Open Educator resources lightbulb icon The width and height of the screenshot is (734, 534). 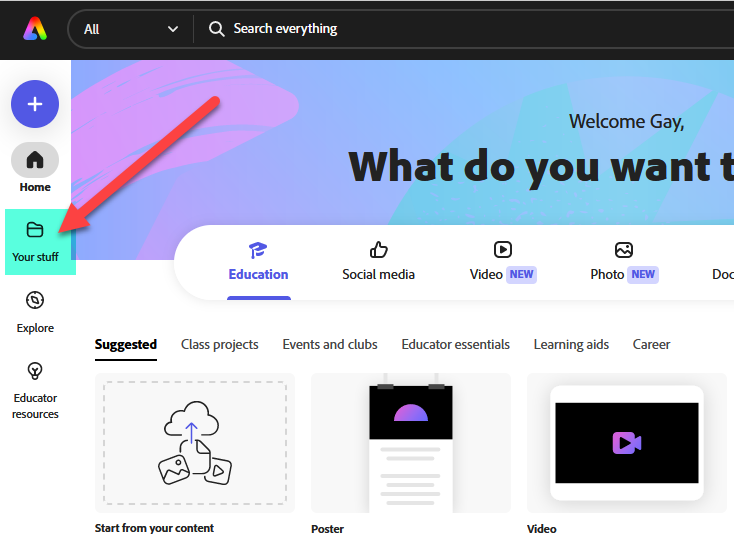click(x=35, y=371)
